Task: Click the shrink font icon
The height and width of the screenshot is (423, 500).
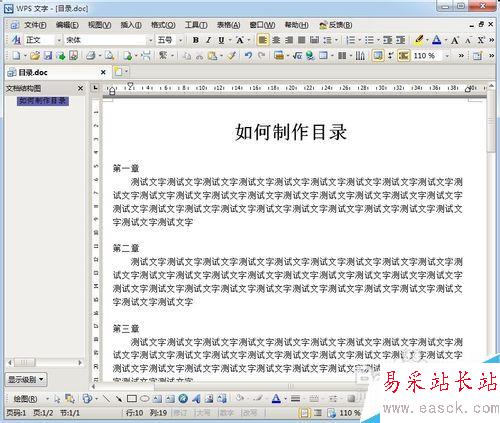Action: tap(468, 40)
